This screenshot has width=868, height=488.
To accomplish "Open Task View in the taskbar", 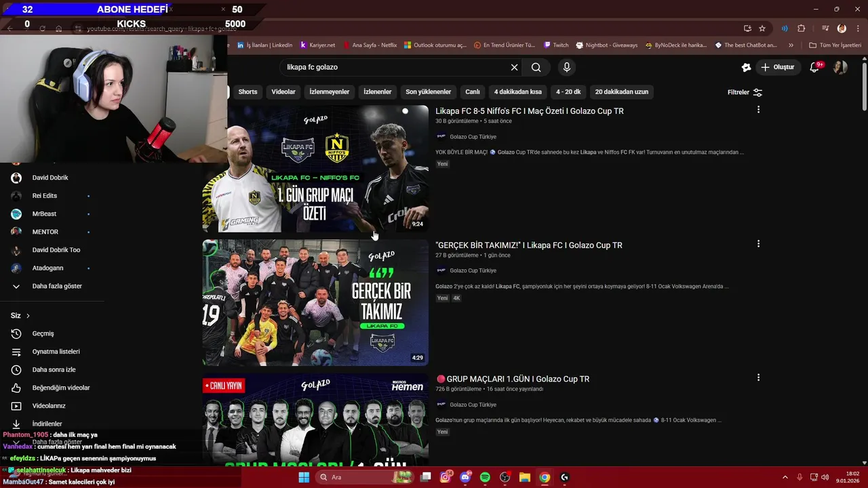I will pyautogui.click(x=426, y=477).
